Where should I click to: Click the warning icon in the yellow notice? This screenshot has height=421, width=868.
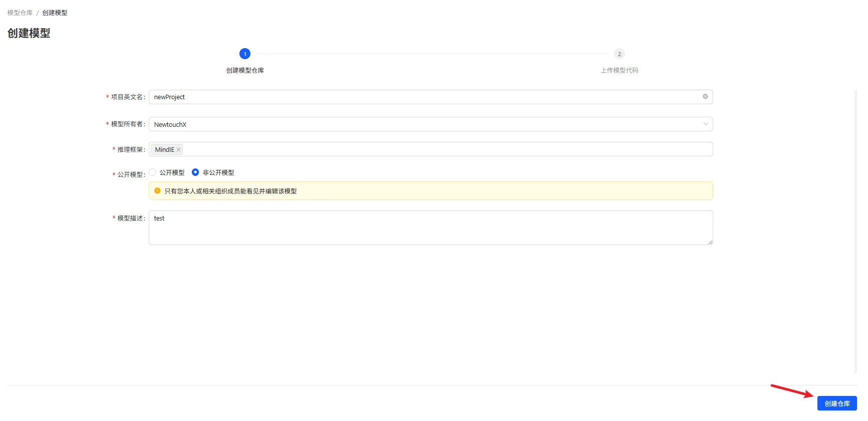[x=157, y=191]
